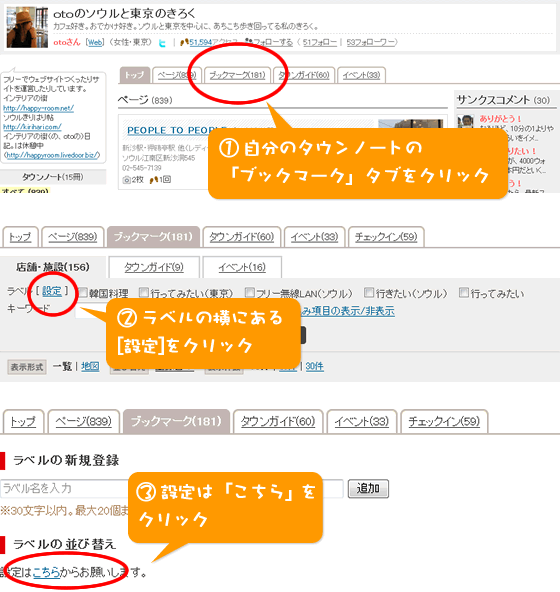The height and width of the screenshot is (592, 560).
Task: Open the http://happy-room.net/ link
Action: pyautogui.click(x=39, y=108)
